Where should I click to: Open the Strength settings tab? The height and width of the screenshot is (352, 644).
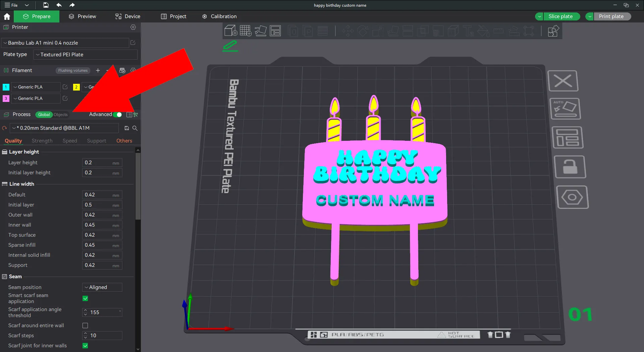(x=42, y=141)
